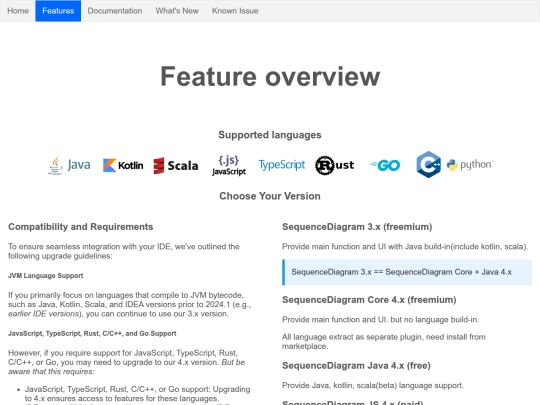Click the Supported languages heading
This screenshot has width=540, height=405.
click(x=270, y=135)
